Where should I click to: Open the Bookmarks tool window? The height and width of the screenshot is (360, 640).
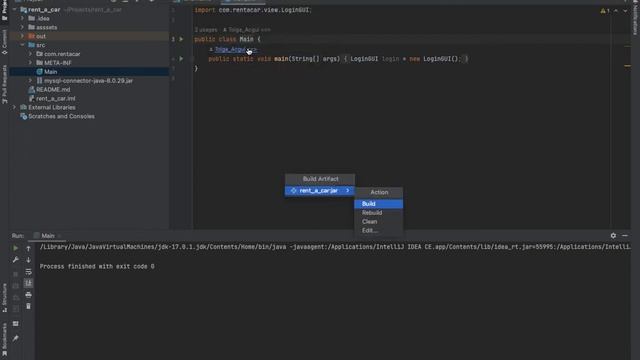coord(4,339)
